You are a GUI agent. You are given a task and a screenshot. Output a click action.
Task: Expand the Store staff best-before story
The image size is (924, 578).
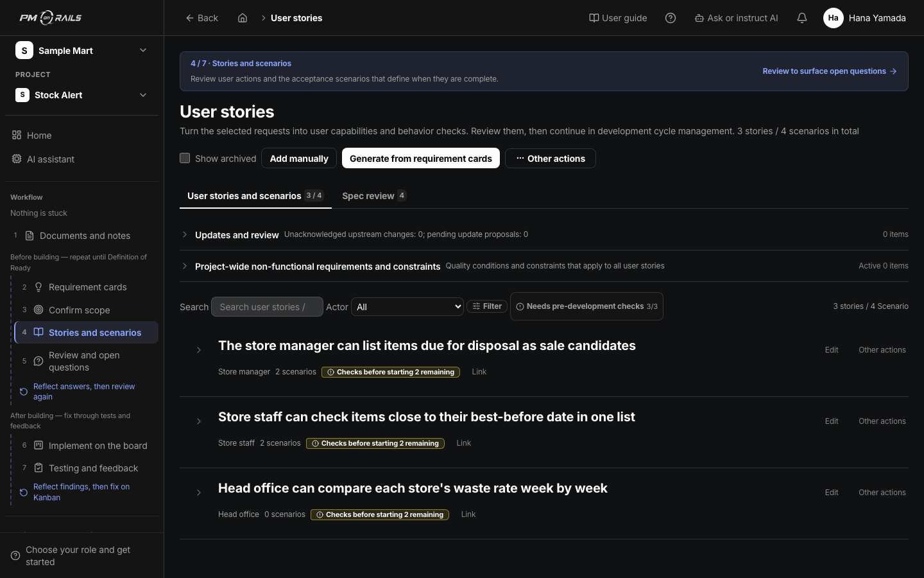pyautogui.click(x=199, y=421)
